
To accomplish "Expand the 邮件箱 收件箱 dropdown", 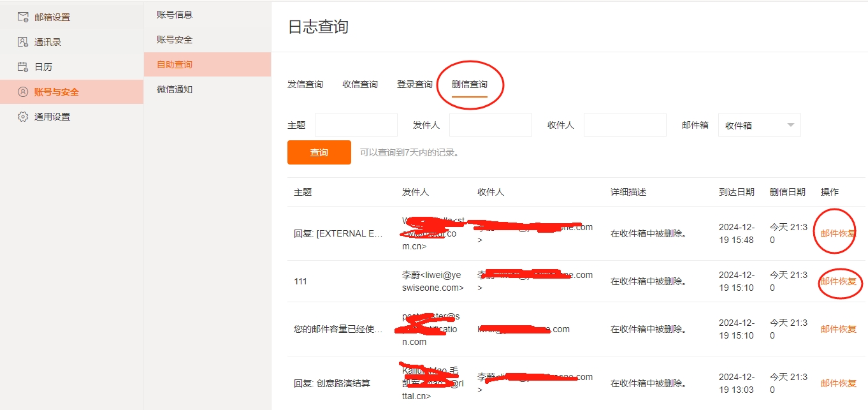I will [x=760, y=125].
